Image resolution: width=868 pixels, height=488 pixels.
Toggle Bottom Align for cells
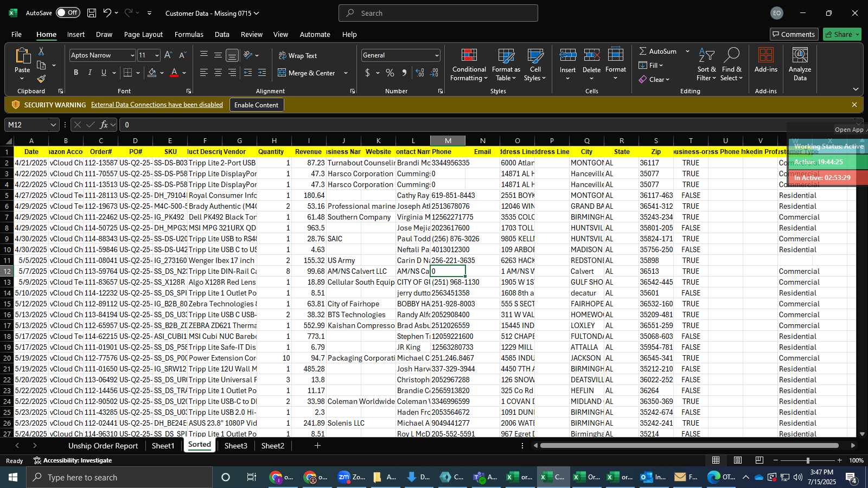point(232,55)
